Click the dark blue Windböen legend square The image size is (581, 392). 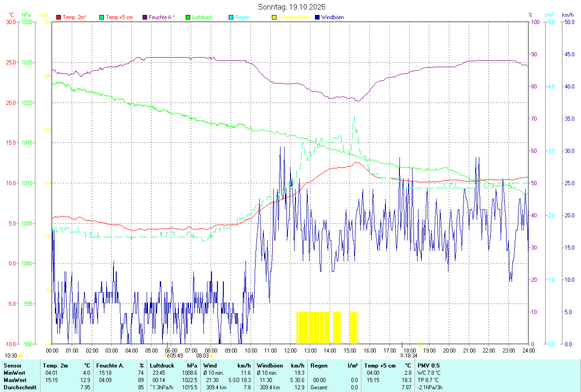[x=317, y=17]
